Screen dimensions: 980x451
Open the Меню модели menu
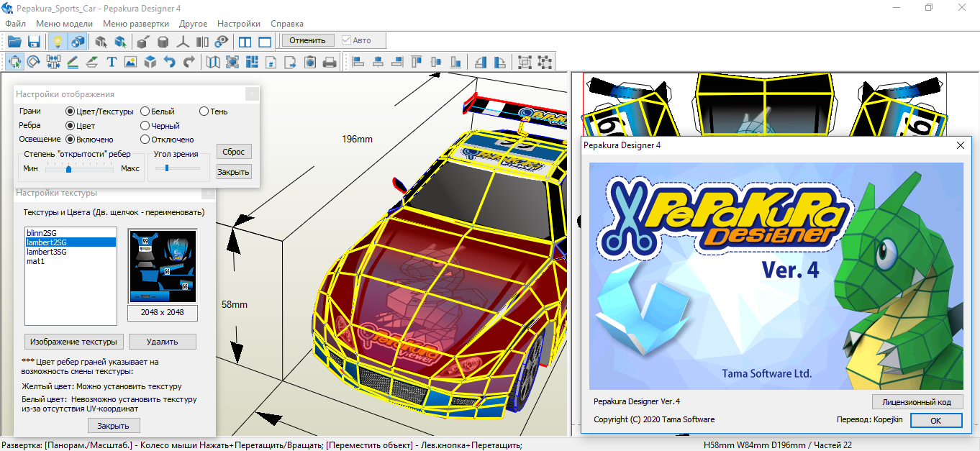64,24
